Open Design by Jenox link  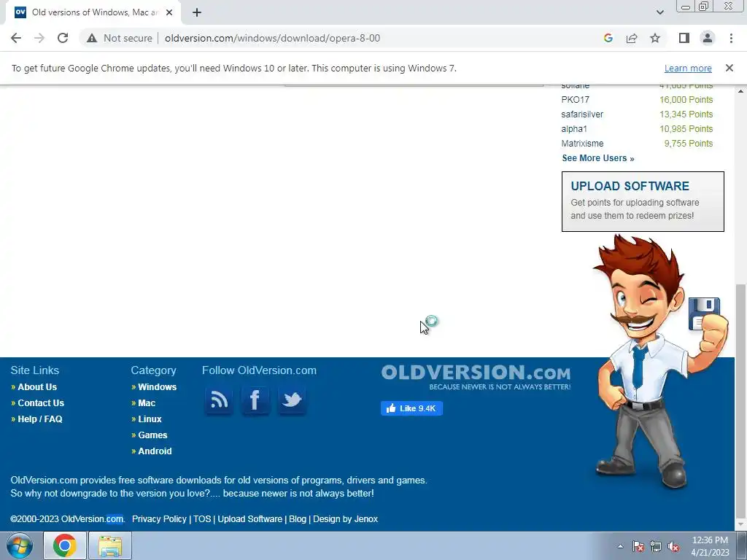(x=345, y=519)
